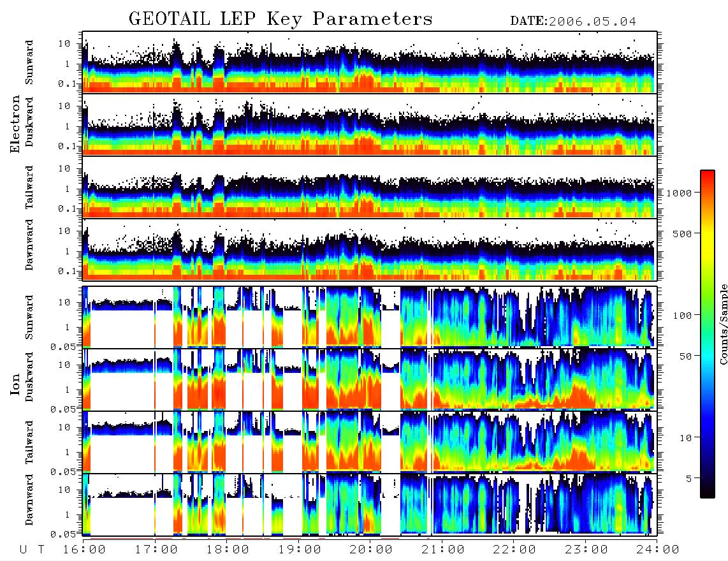Image resolution: width=728 pixels, height=561 pixels.
Task: Click the 'Sunward' label of the Ion group
Action: 29,317
